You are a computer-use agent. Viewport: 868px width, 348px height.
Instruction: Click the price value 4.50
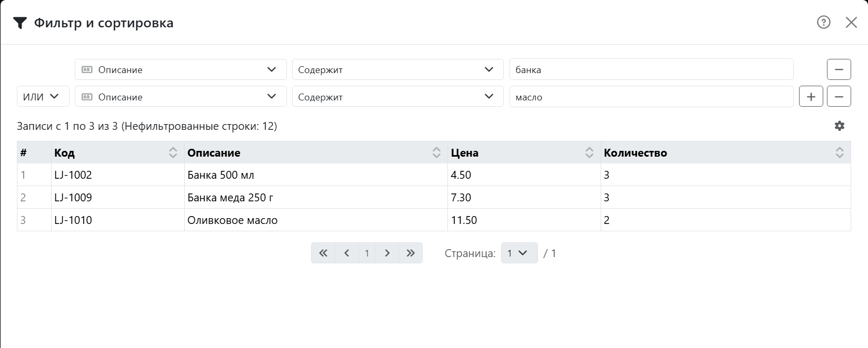461,175
